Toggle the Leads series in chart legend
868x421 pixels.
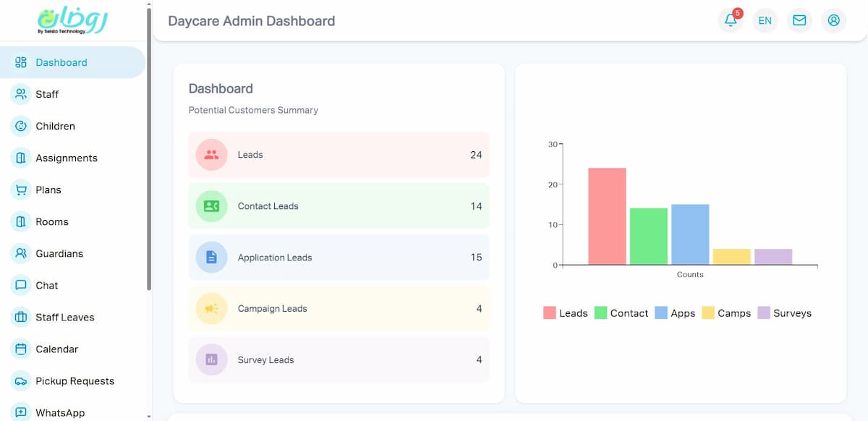pos(565,312)
